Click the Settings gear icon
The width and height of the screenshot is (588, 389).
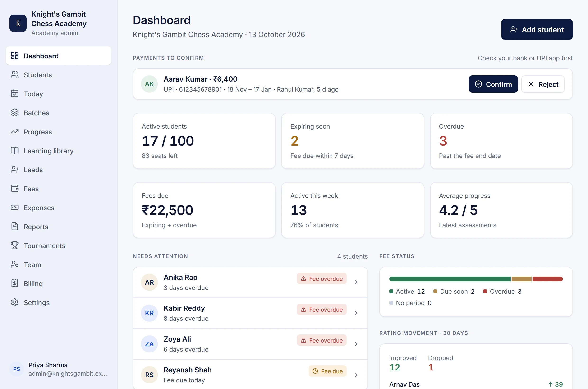[x=15, y=302]
